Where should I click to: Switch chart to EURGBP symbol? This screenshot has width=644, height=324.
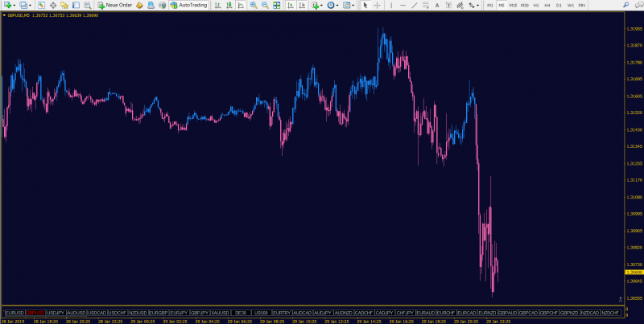159,313
